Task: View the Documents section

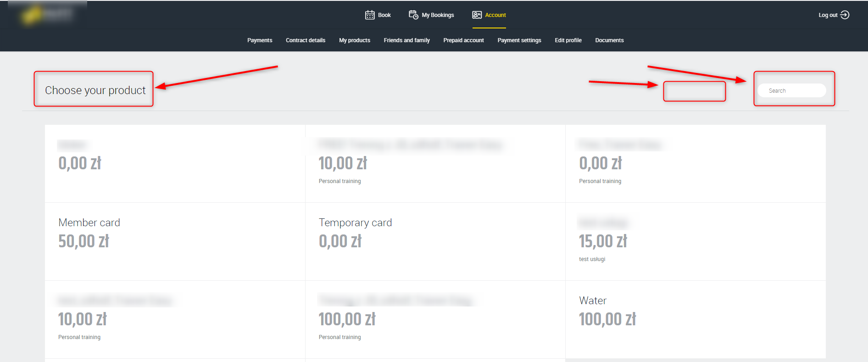Action: [x=609, y=40]
